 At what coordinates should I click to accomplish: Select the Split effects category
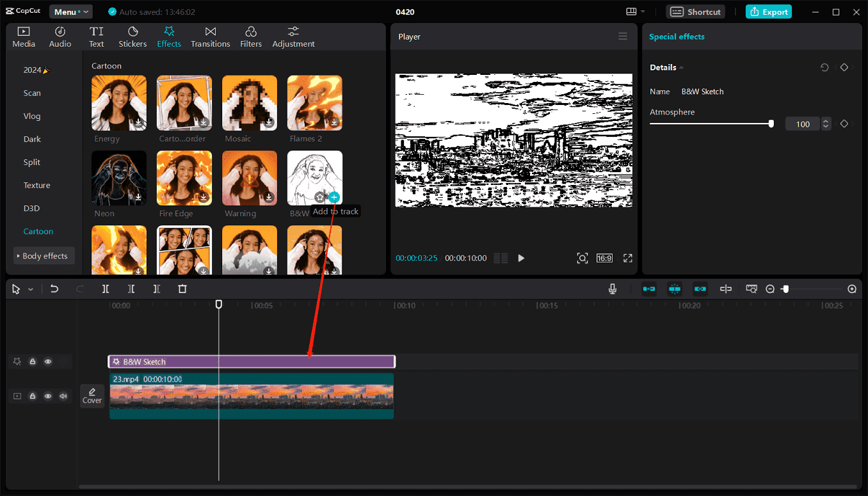pyautogui.click(x=32, y=162)
